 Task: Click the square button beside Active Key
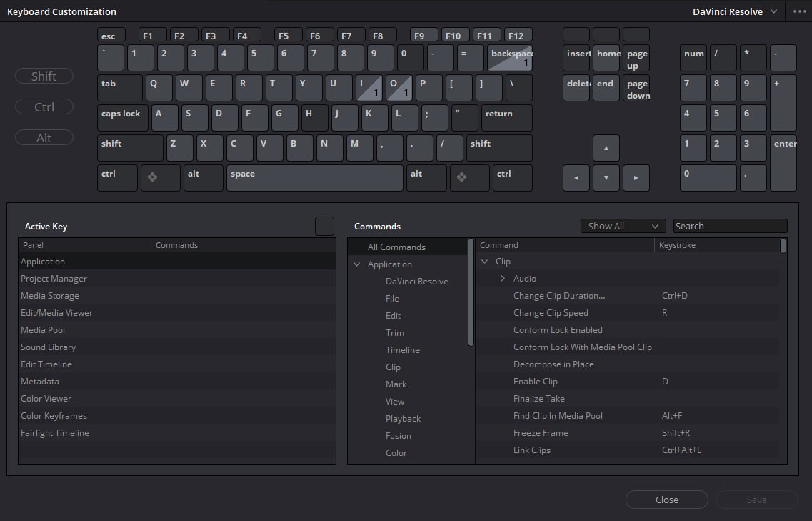(x=325, y=226)
